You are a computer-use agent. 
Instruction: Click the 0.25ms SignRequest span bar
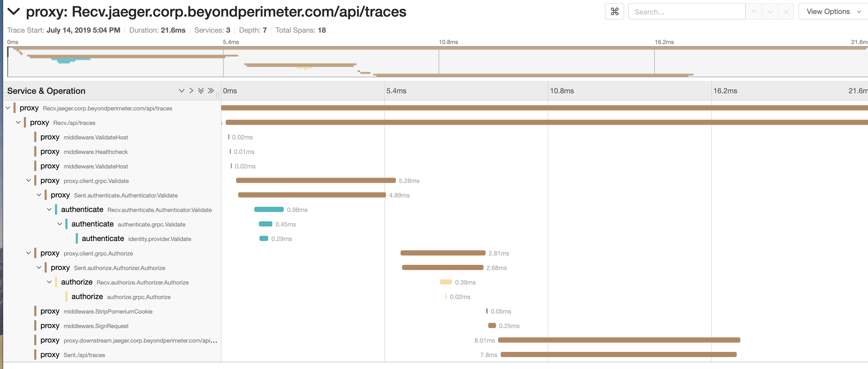tap(492, 325)
